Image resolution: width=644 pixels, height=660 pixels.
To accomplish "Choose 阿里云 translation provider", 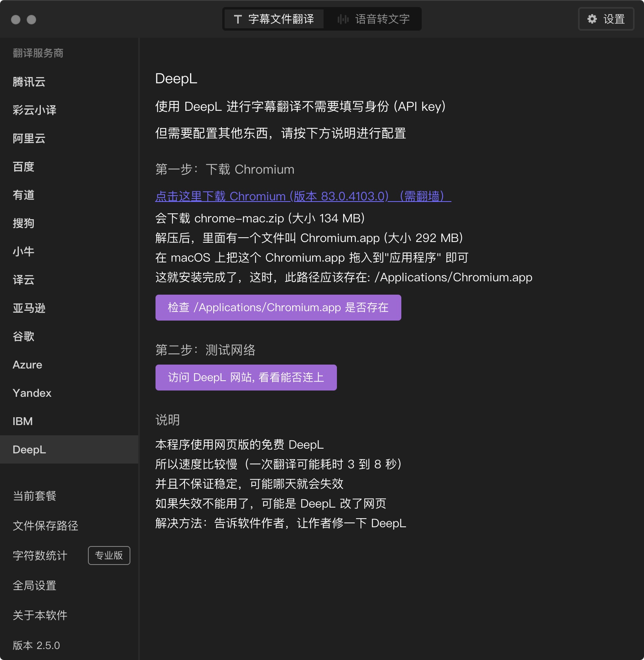I will (x=29, y=138).
